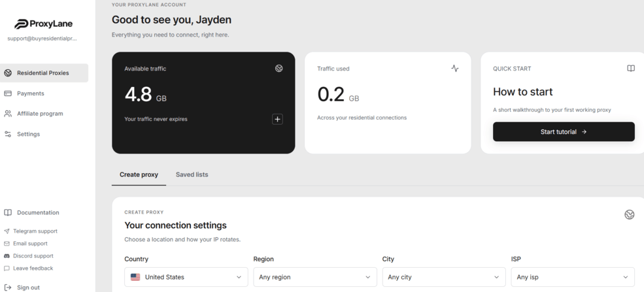
Task: Switch to the Saved lists tab
Action: coord(192,174)
